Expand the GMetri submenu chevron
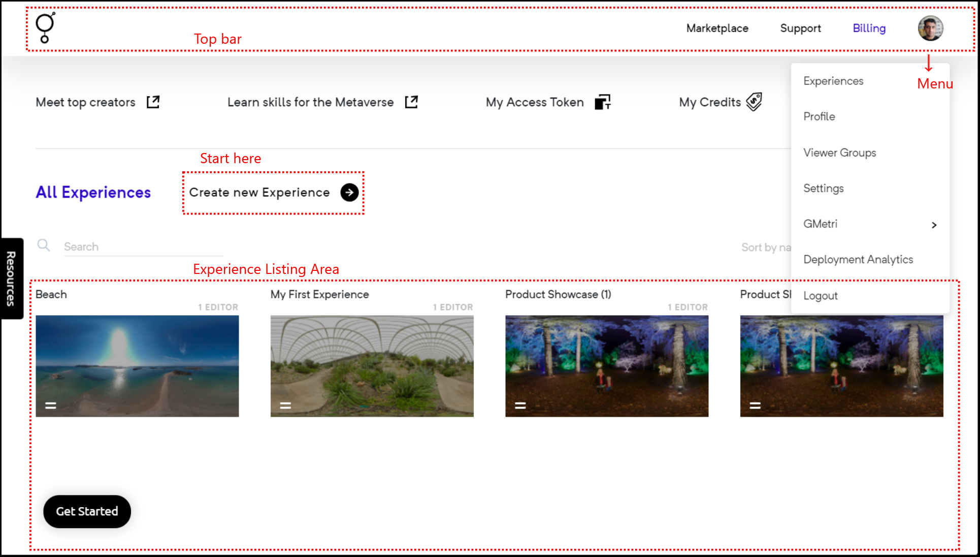This screenshot has height=557, width=980. (x=934, y=225)
